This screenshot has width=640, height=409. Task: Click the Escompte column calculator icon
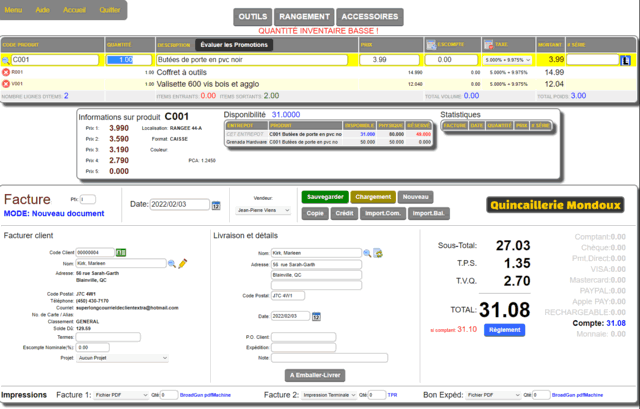click(431, 44)
